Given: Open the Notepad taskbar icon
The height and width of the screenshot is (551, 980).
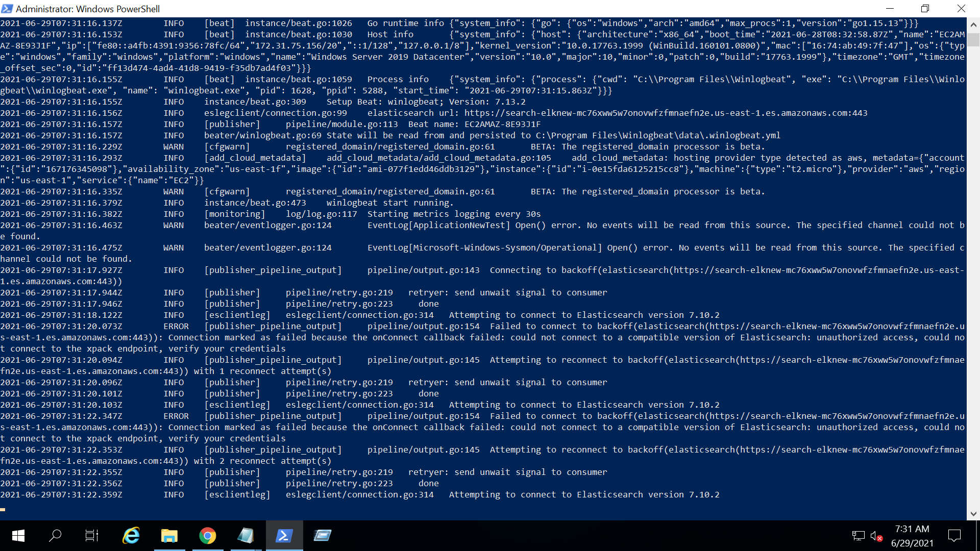Looking at the screenshot, I should click(x=246, y=536).
